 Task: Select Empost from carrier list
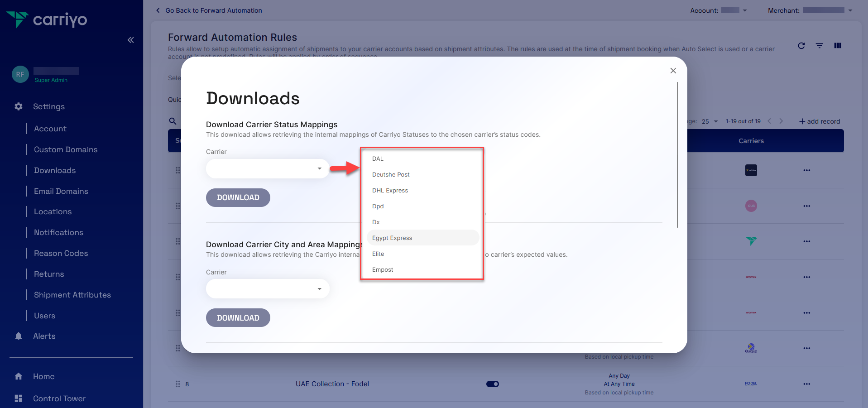tap(422, 269)
